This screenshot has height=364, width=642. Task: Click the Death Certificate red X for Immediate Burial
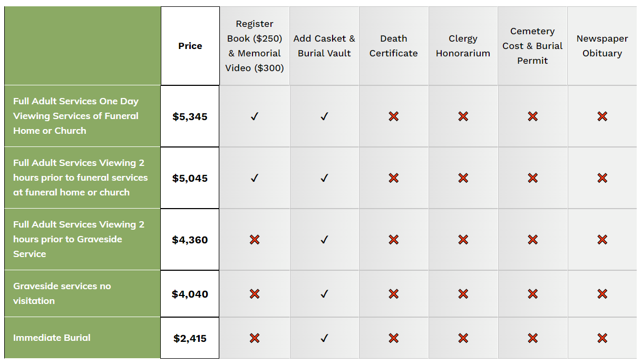click(394, 338)
